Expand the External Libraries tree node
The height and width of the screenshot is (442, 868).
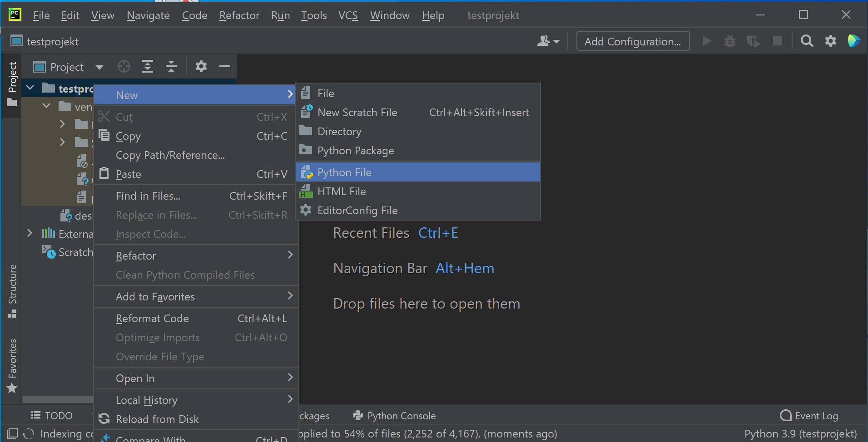point(30,233)
